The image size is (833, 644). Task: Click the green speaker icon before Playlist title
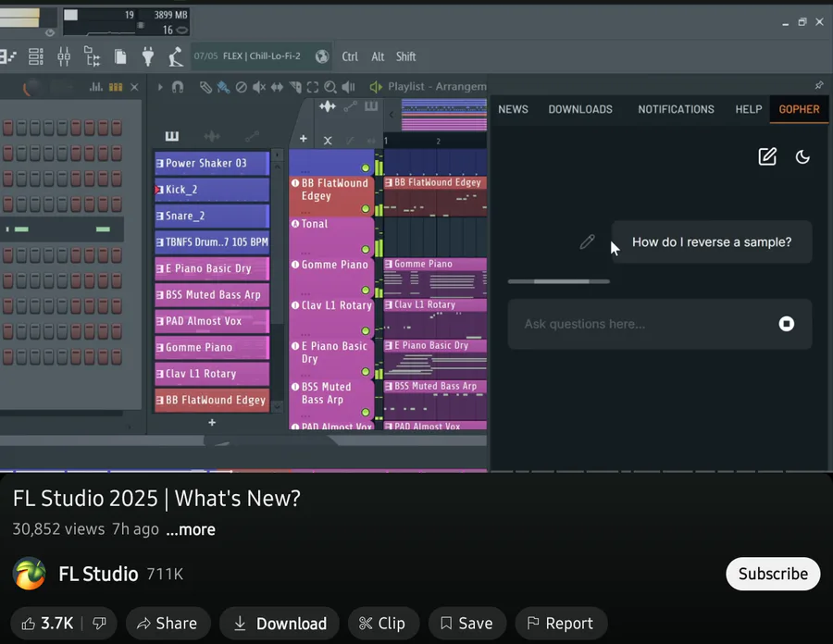tap(376, 87)
